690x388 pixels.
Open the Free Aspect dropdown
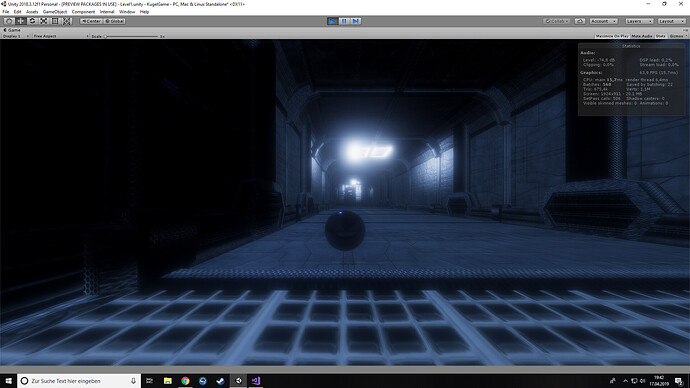[60, 36]
